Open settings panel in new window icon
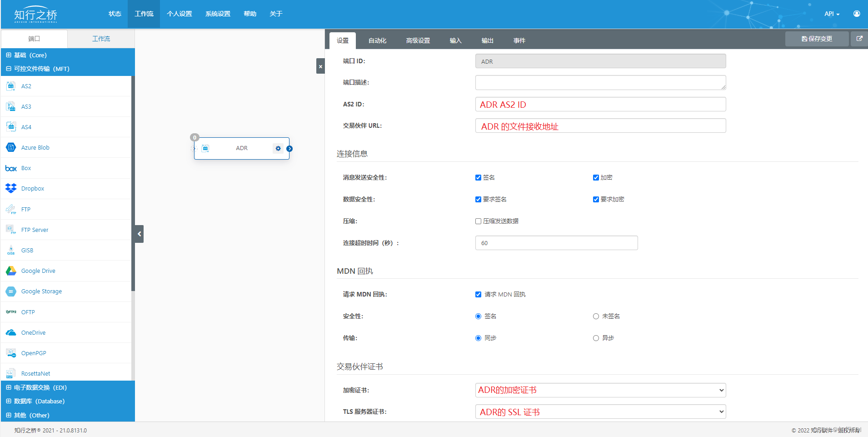Viewport: 868px width, 437px height. 859,39
